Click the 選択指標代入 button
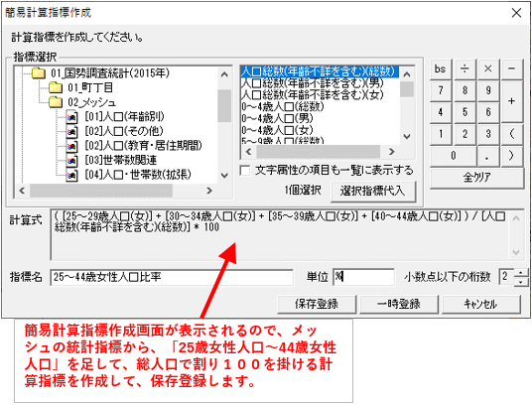Viewport: 532px width, 405px height. [373, 191]
